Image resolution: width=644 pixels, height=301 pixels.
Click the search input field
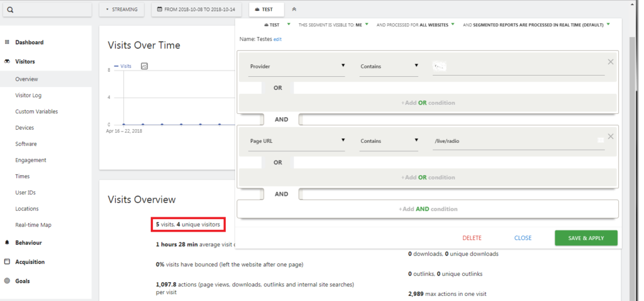point(47,10)
